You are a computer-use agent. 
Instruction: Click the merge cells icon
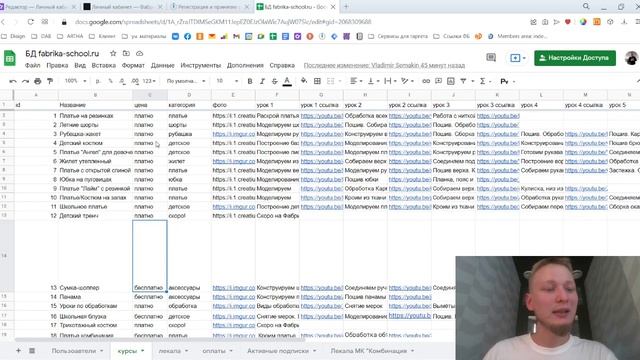[331, 81]
